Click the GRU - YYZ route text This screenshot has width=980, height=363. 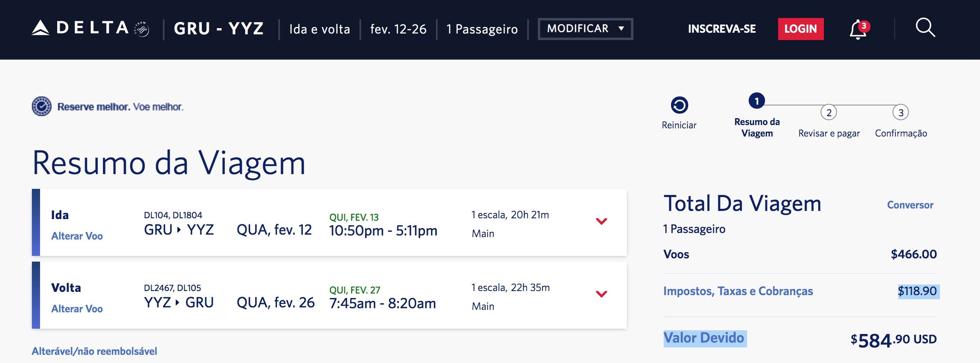[x=219, y=29]
